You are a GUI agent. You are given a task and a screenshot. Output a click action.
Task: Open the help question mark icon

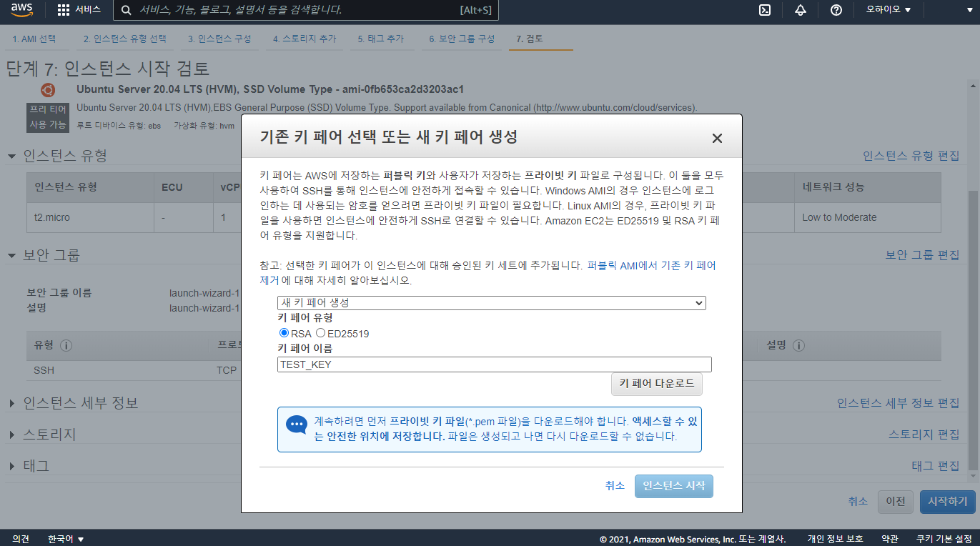[x=836, y=10]
